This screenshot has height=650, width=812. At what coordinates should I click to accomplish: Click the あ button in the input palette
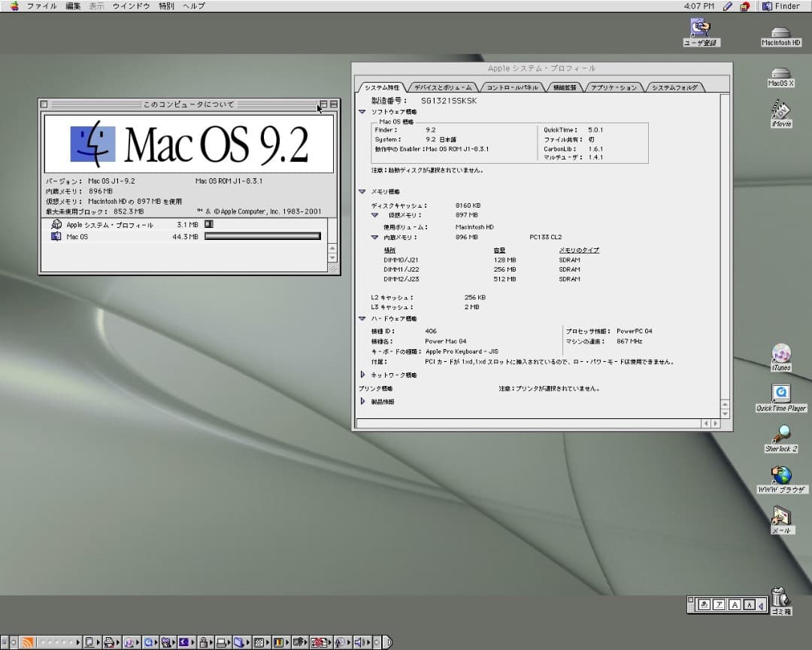pos(705,604)
